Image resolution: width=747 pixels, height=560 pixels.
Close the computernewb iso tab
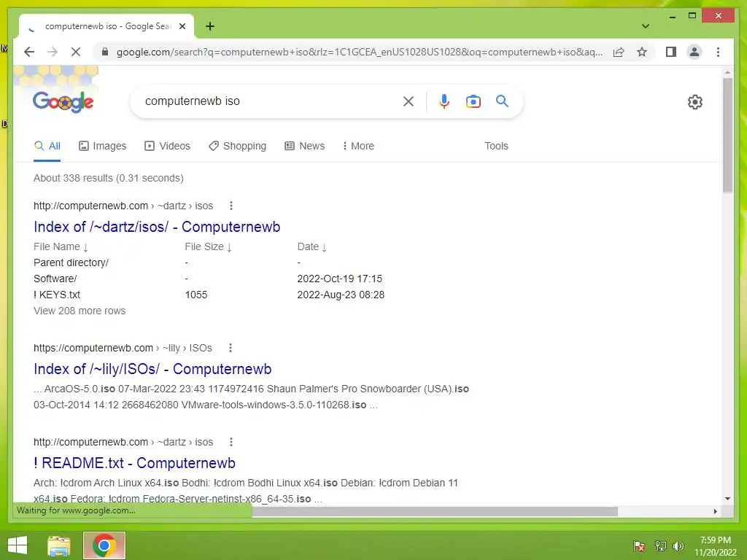tap(182, 26)
